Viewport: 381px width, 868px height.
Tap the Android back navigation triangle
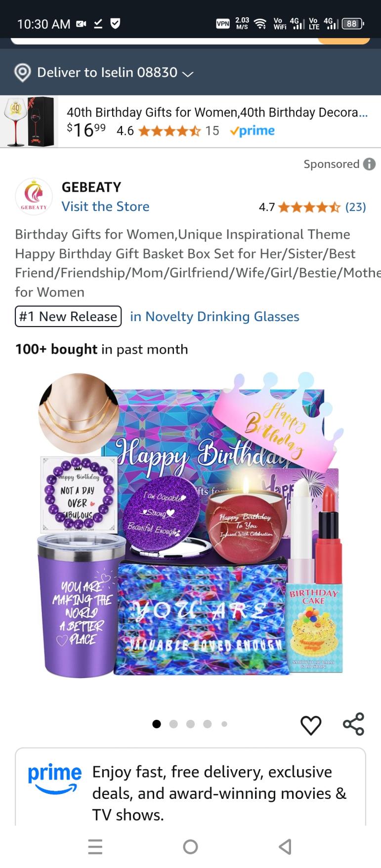[285, 847]
